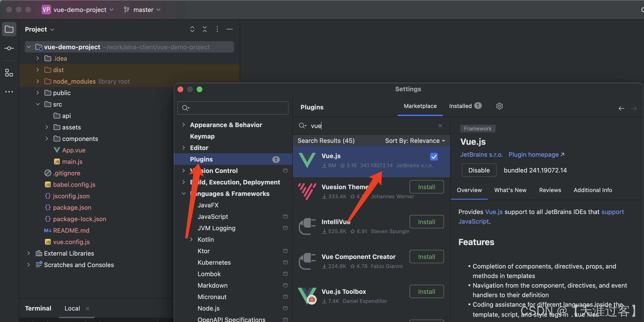Screen dimensions: 644x322
Task: Open plugin settings gear icon
Action: click(499, 106)
